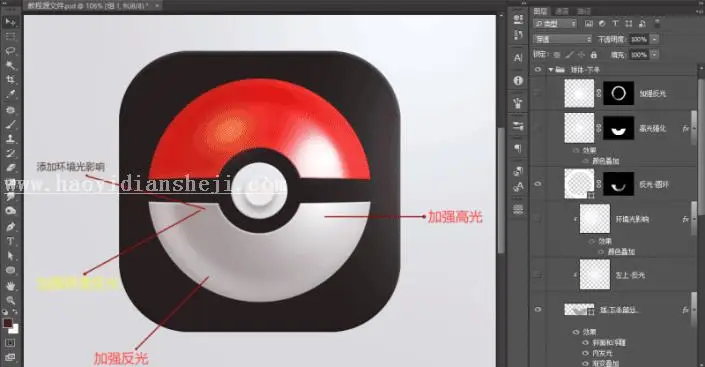Select the Clone Stamp tool

[x=10, y=139]
